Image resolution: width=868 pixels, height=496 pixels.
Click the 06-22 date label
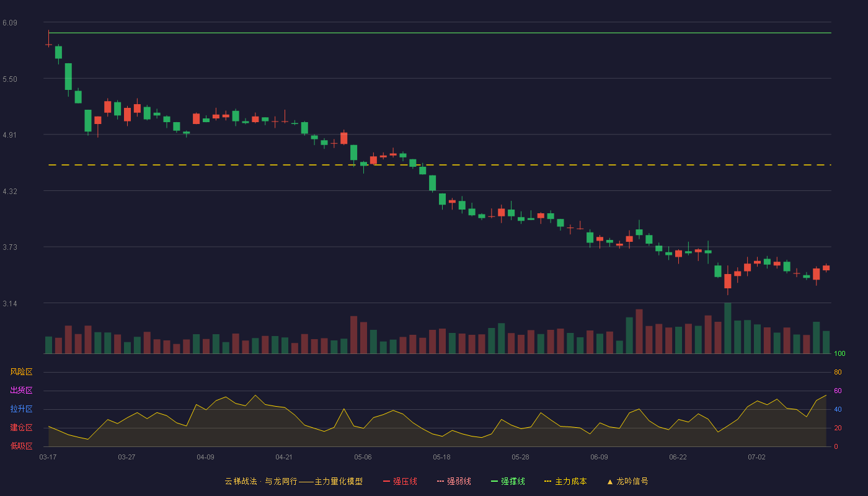pyautogui.click(x=678, y=457)
